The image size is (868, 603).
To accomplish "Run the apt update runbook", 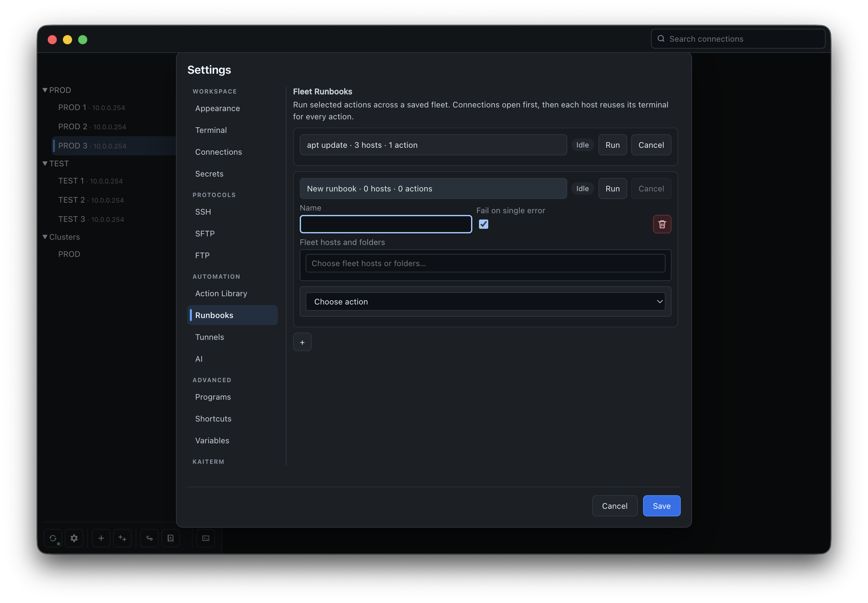I will [612, 145].
